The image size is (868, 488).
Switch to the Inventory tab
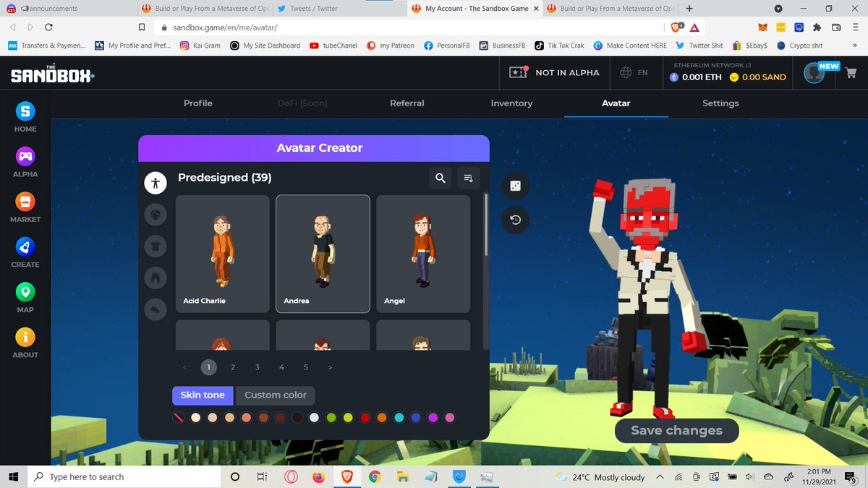click(x=511, y=103)
